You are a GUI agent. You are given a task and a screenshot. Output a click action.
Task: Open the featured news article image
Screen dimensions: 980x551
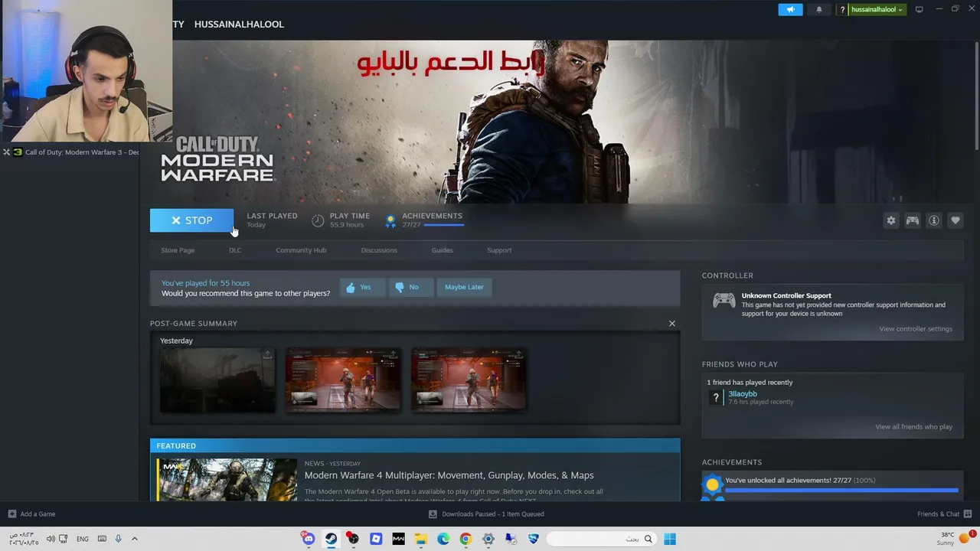(x=227, y=480)
